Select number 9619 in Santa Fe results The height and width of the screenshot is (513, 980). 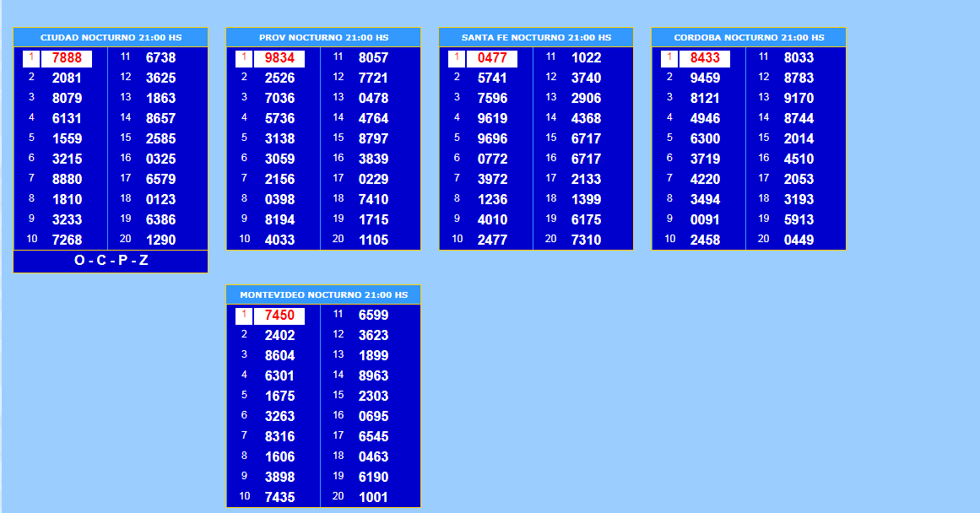click(492, 119)
